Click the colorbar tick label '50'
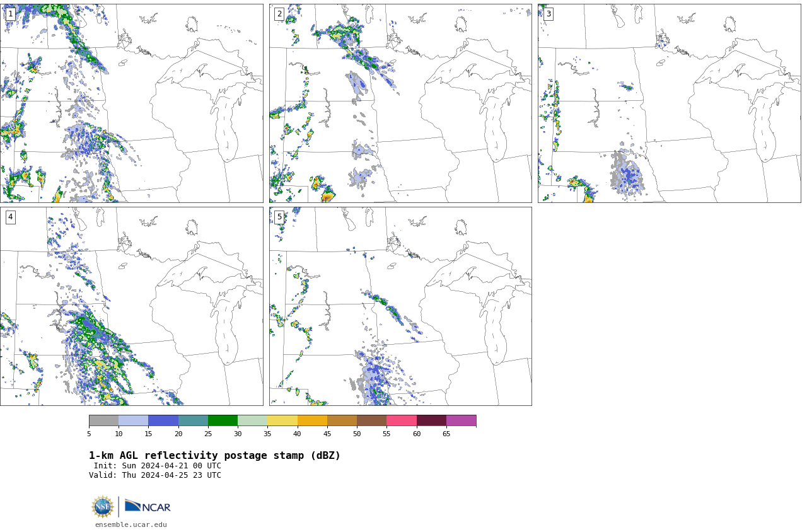This screenshot has width=807, height=532. coord(357,434)
